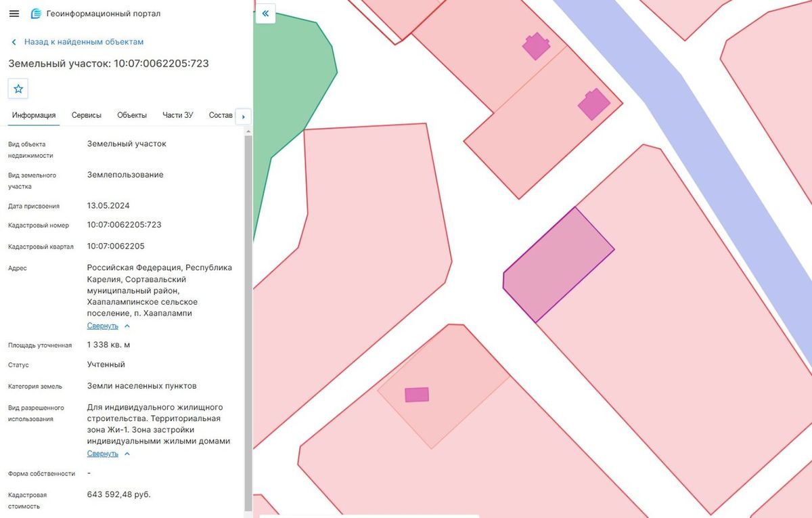Viewport: 812px width, 518px height.
Task: Click the info panel vertical scrollbar
Action: 248,323
